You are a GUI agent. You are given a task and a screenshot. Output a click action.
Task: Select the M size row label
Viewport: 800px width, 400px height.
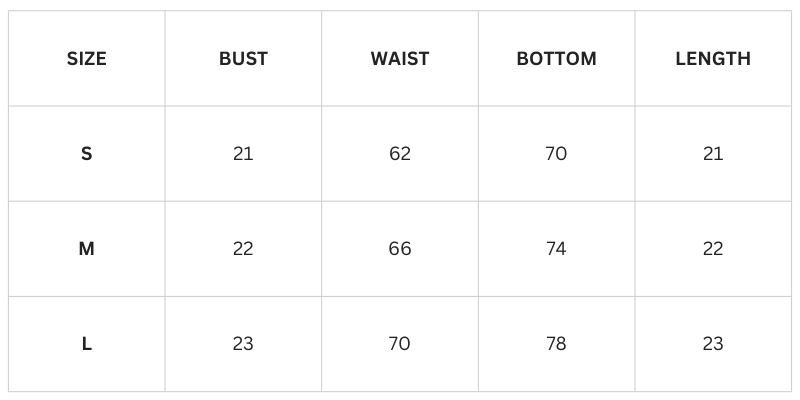point(86,249)
